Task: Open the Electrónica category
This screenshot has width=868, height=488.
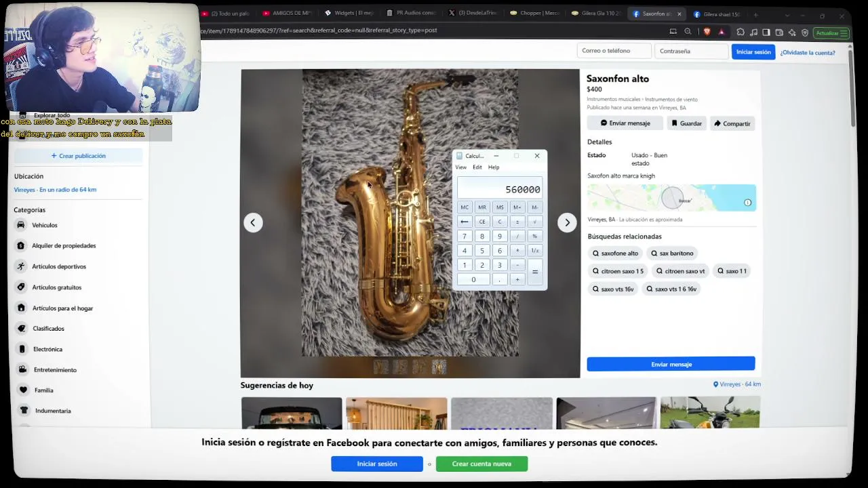Action: (x=47, y=349)
